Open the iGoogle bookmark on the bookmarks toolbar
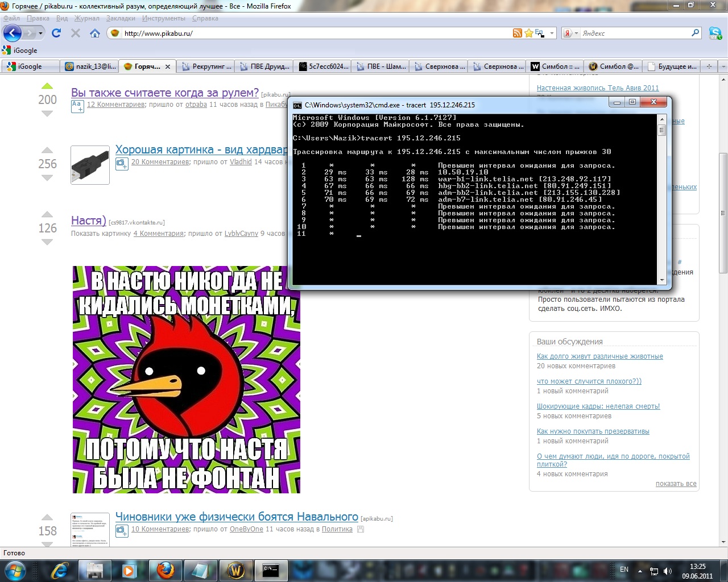Viewport: 728px width, 582px height. coord(20,50)
